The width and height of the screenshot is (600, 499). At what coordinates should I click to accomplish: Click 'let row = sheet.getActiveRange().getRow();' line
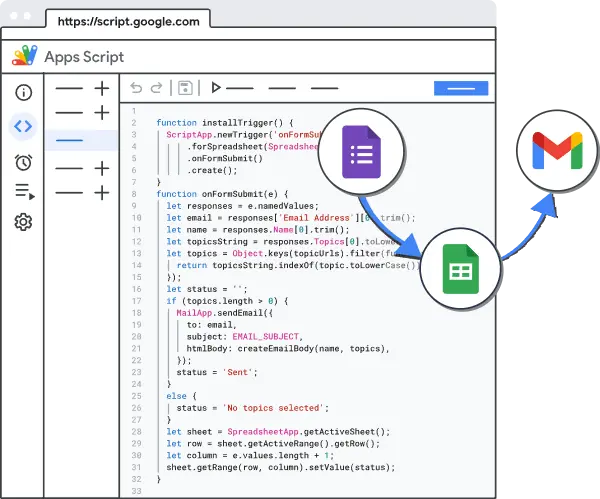click(x=273, y=444)
